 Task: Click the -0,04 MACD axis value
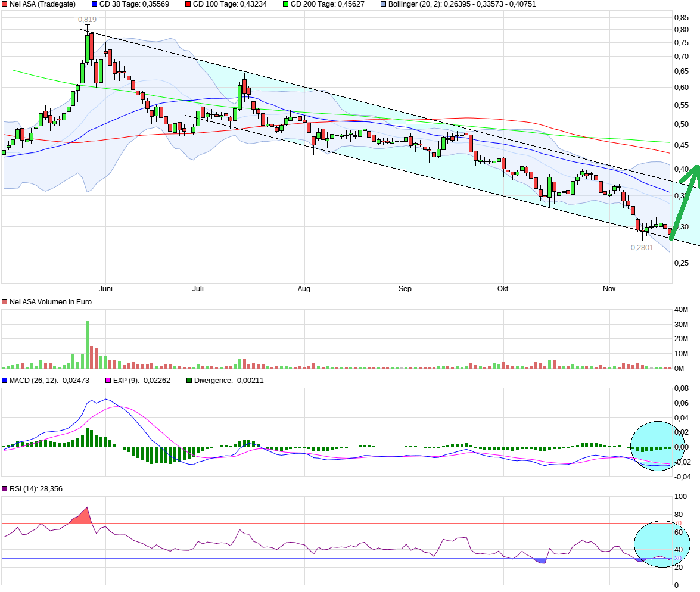(683, 477)
